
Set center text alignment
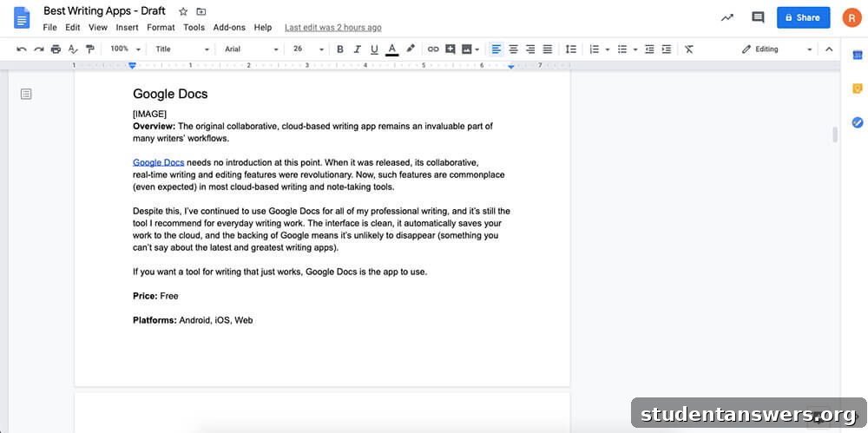click(x=514, y=49)
